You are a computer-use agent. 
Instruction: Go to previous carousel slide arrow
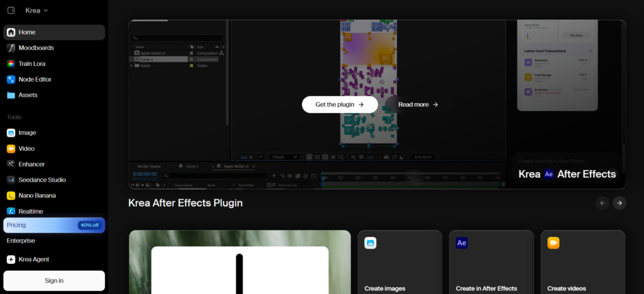pyautogui.click(x=602, y=203)
